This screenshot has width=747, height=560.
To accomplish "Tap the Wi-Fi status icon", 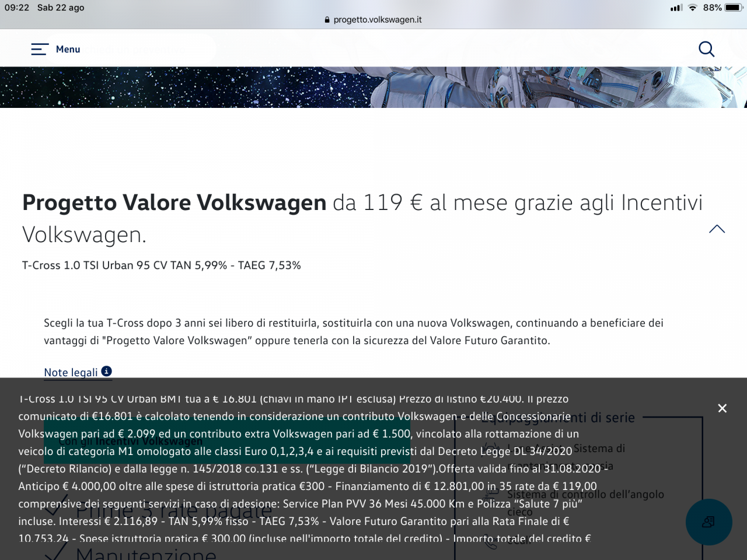I will click(x=693, y=8).
